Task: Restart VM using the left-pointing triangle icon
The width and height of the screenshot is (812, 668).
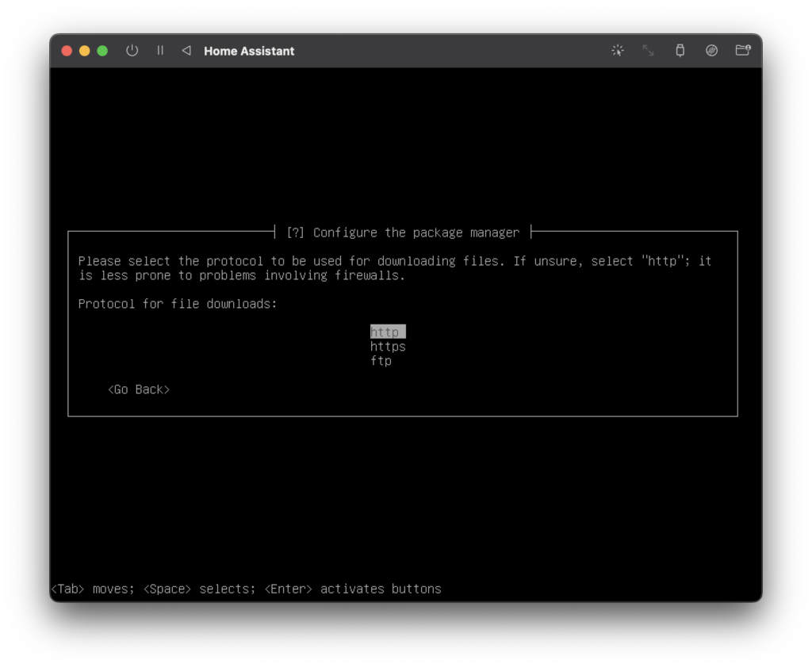Action: tap(186, 50)
